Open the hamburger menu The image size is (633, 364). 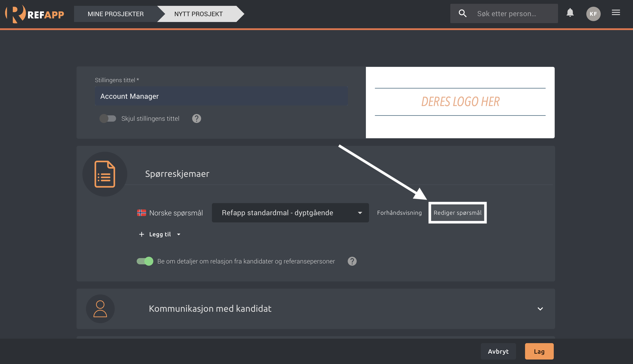point(616,13)
